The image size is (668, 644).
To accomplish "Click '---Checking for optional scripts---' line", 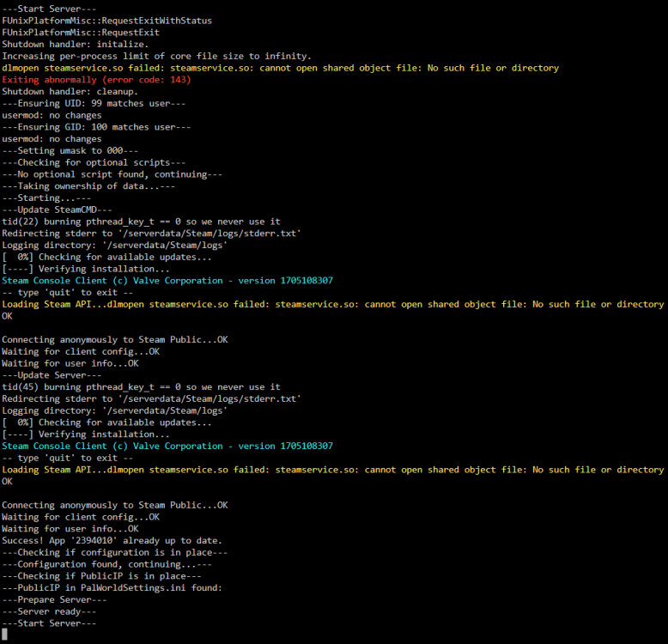I will click(94, 162).
